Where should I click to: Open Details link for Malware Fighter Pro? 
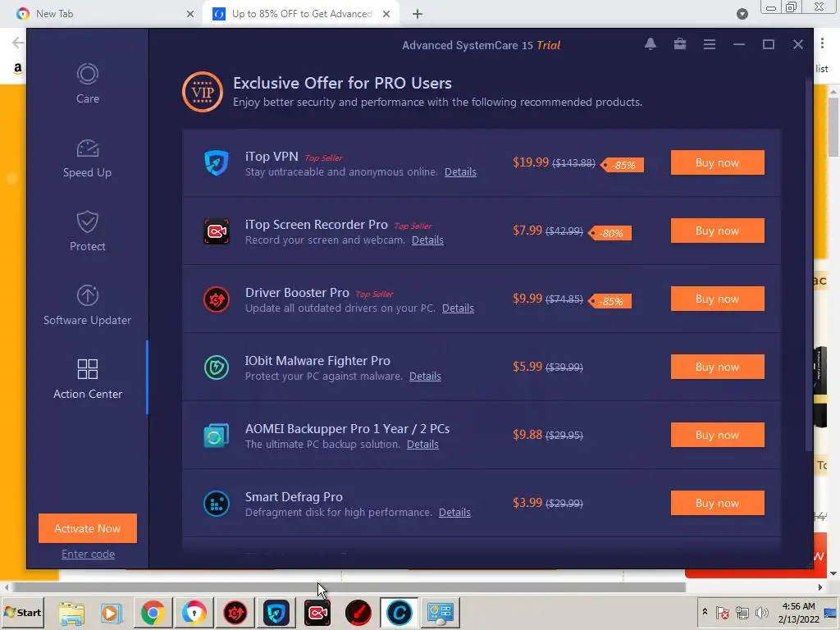coord(426,376)
